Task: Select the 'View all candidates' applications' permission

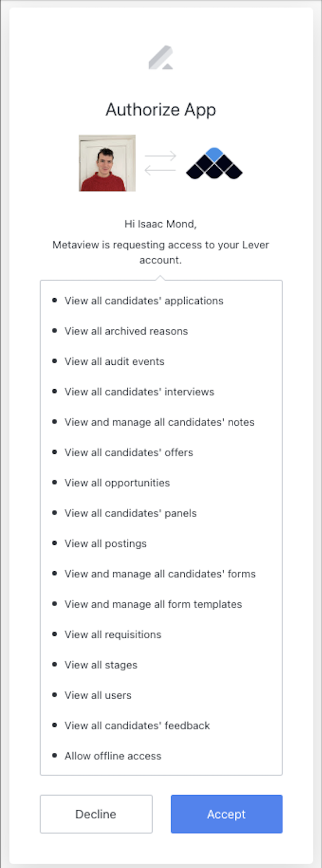Action: [x=144, y=301]
